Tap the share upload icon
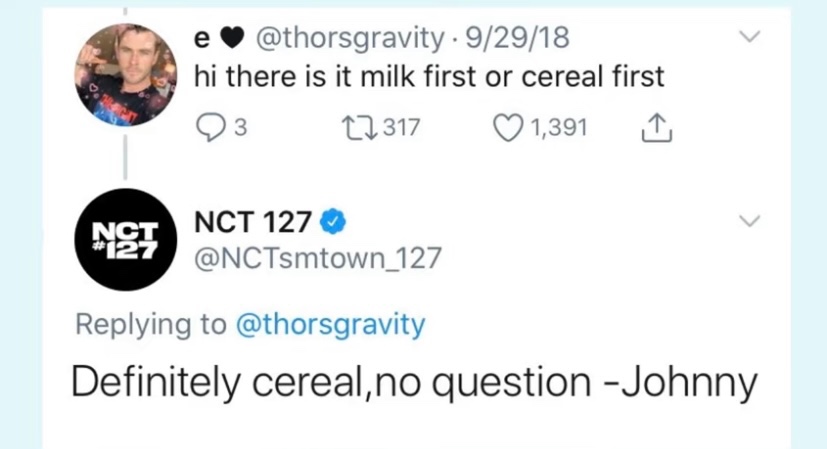This screenshot has width=827, height=449. (x=656, y=129)
